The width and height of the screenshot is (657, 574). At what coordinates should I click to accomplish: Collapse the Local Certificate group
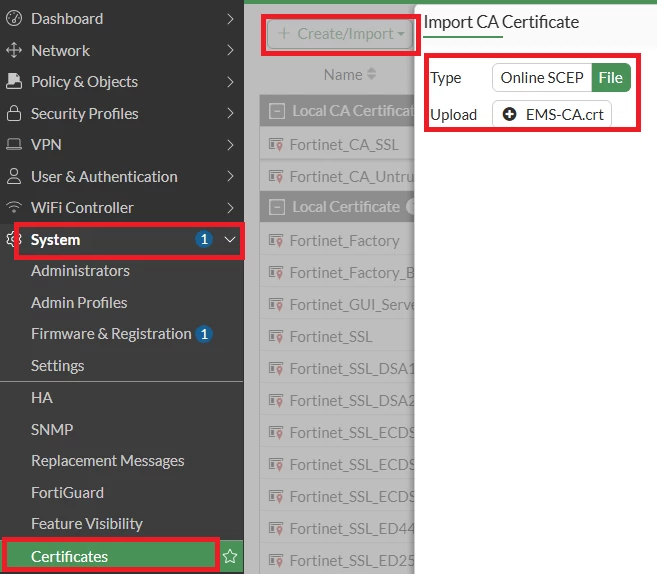277,207
